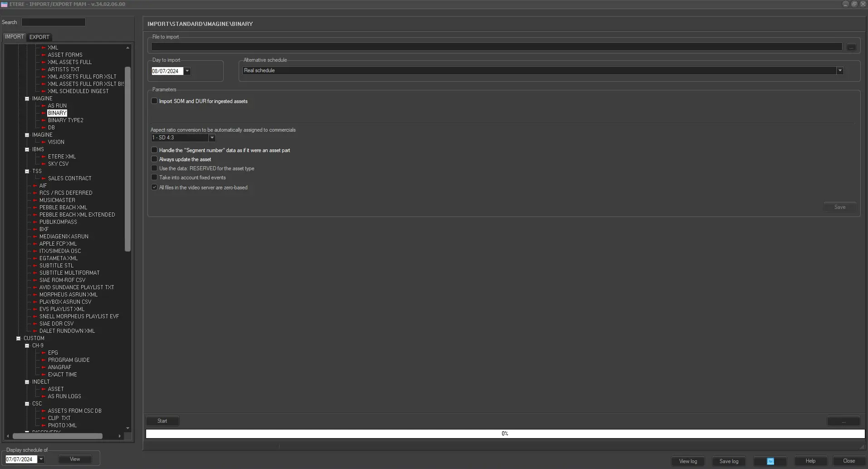868x469 pixels.
Task: Check the Always update the asset option
Action: coord(154,159)
